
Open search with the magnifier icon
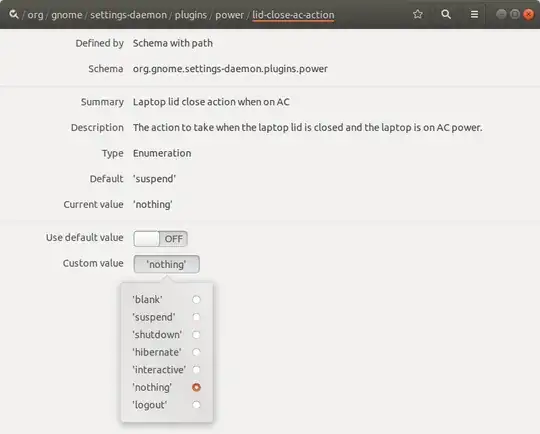point(446,14)
